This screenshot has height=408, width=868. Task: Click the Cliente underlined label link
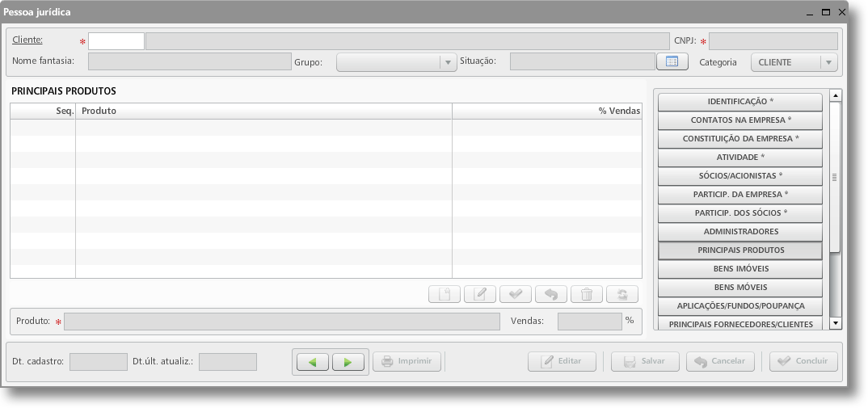coord(27,40)
